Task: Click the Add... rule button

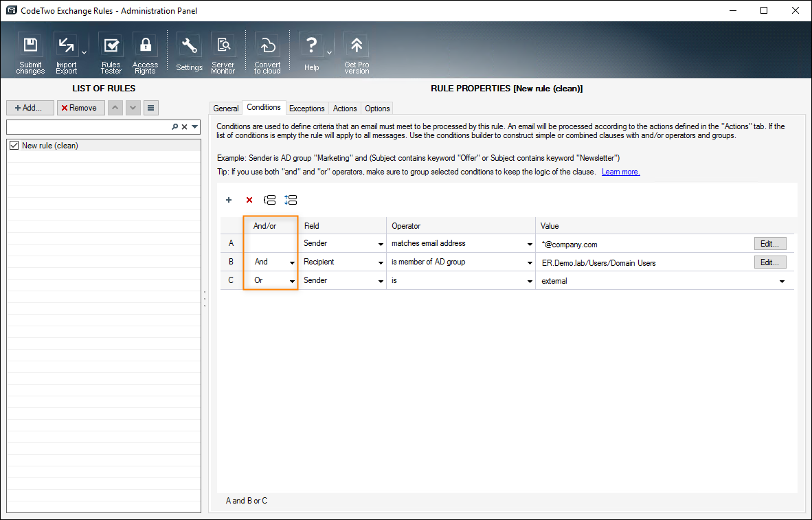Action: click(30, 108)
